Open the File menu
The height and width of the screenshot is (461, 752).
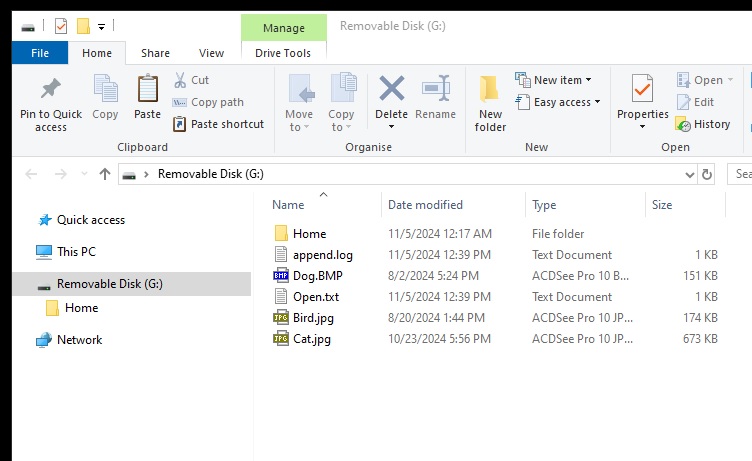coord(40,53)
